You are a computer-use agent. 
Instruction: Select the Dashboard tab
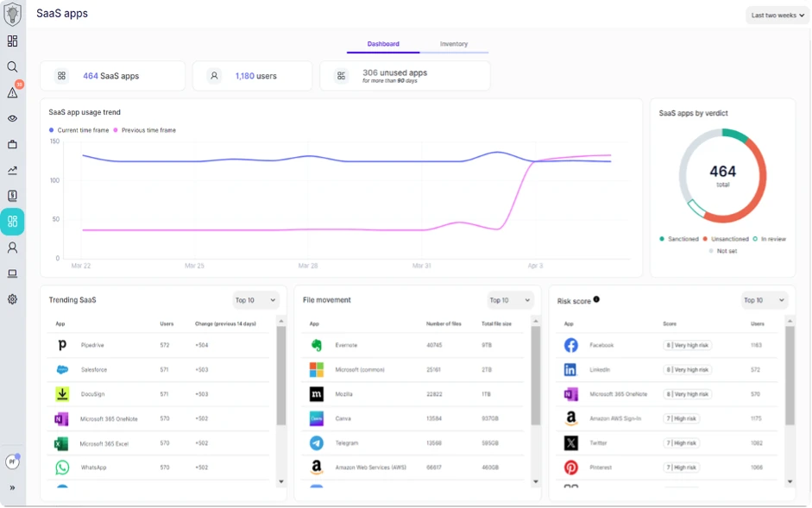(383, 44)
